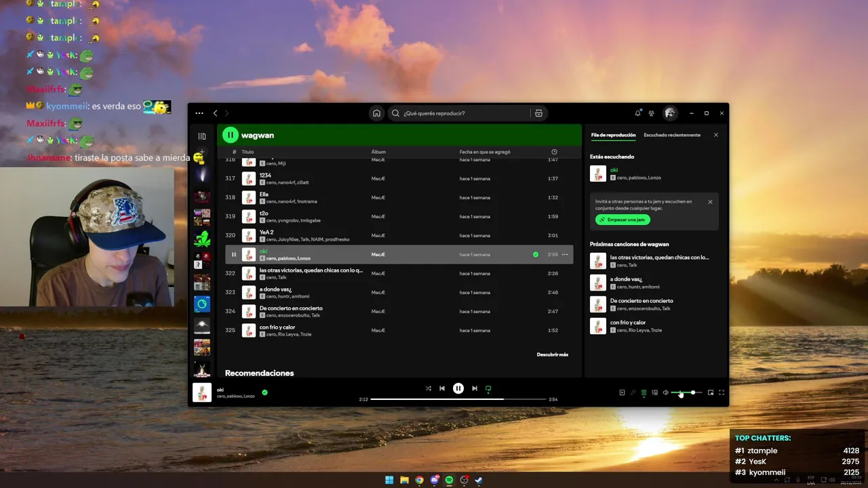The height and width of the screenshot is (488, 868).
Task: Open Discord from taskbar
Action: pyautogui.click(x=434, y=480)
